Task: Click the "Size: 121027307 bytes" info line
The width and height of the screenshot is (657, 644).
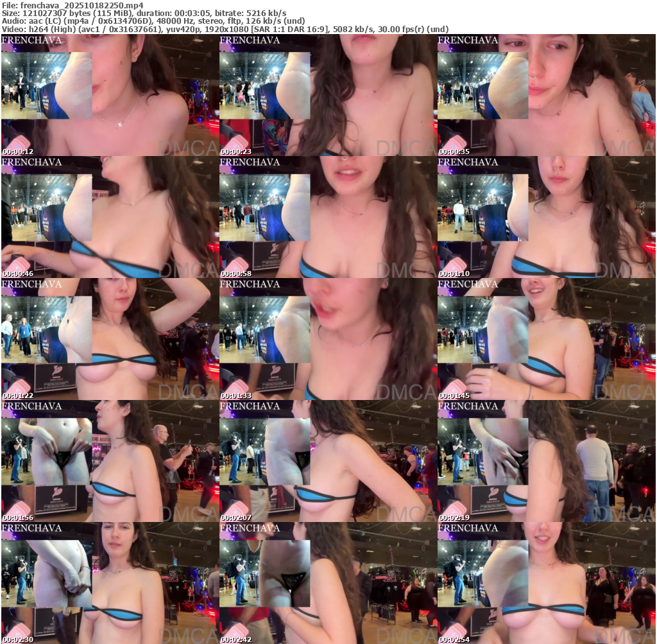Action: click(144, 13)
